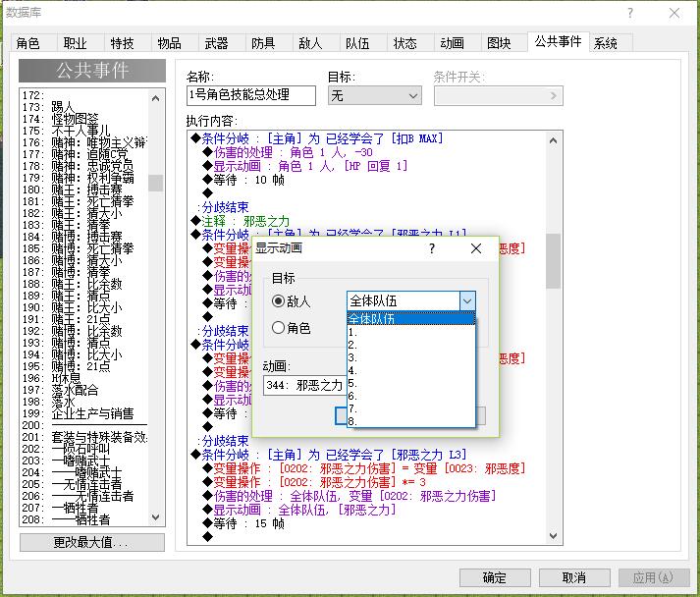Open the 动画 tab

click(452, 43)
